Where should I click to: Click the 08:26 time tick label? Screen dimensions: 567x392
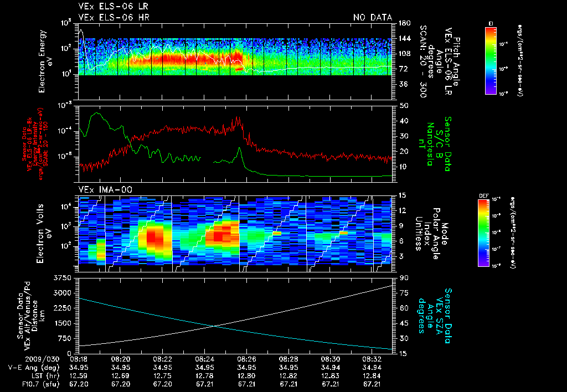246,360
